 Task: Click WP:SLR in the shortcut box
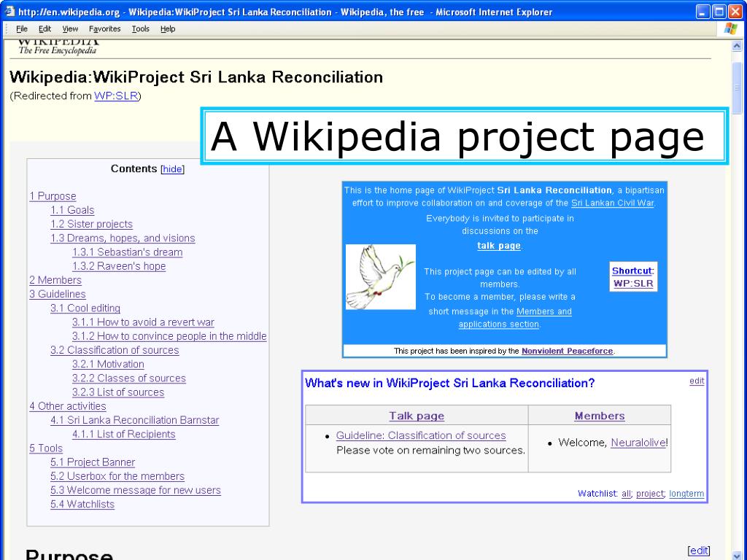[634, 284]
